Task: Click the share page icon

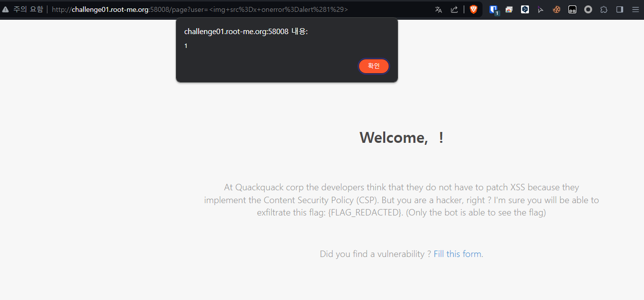Action: 454,9
